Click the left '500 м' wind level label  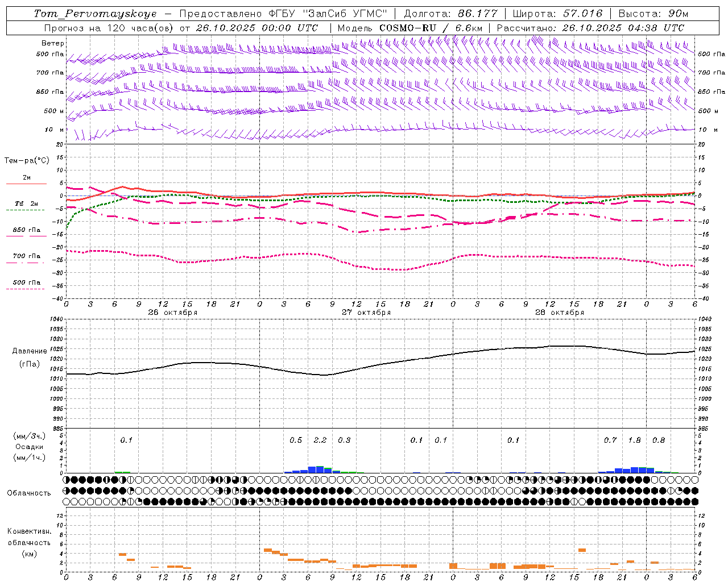pos(54,111)
